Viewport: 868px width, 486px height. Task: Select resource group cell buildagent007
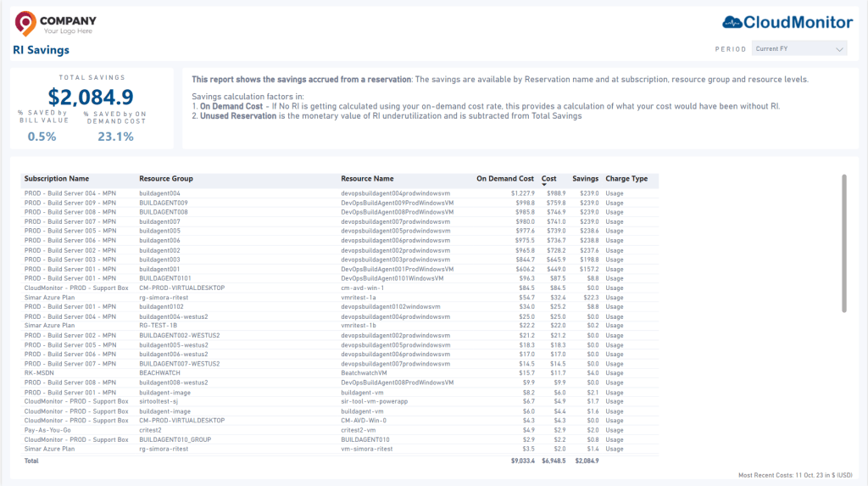159,221
